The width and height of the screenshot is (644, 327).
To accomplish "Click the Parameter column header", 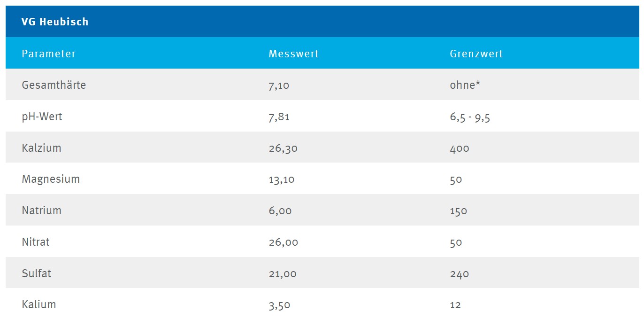I will coord(49,54).
